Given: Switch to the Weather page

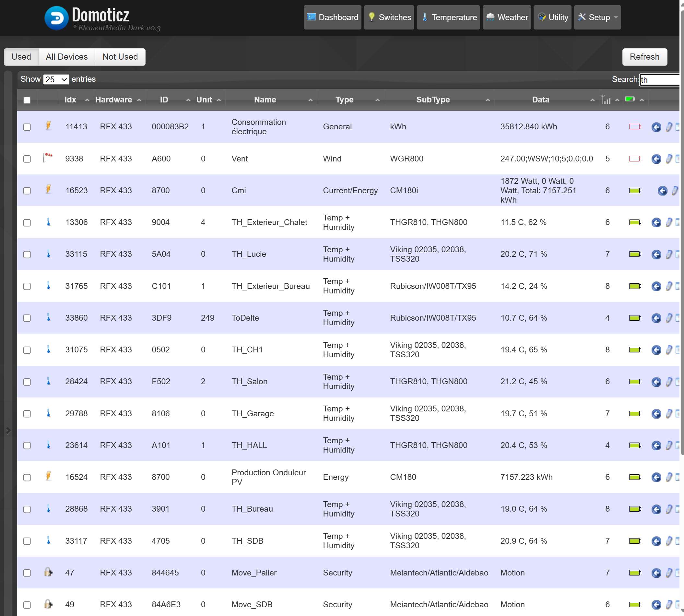Looking at the screenshot, I should pos(506,17).
